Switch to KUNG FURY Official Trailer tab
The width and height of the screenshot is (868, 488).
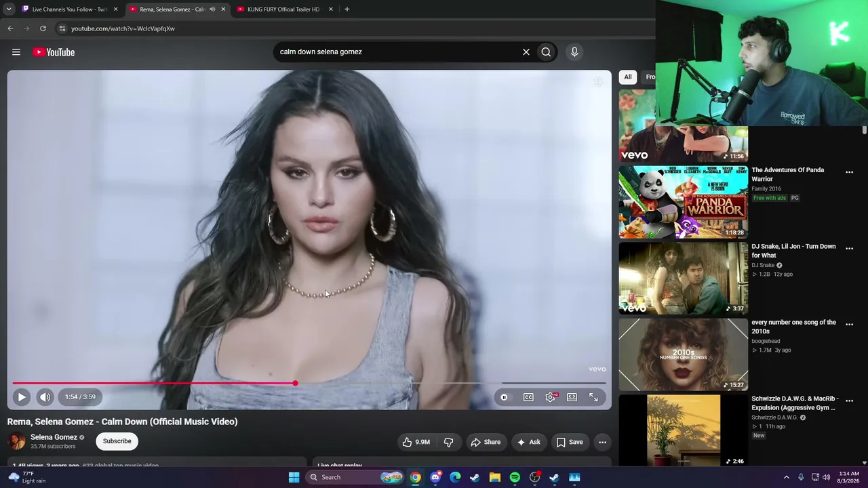[283, 9]
